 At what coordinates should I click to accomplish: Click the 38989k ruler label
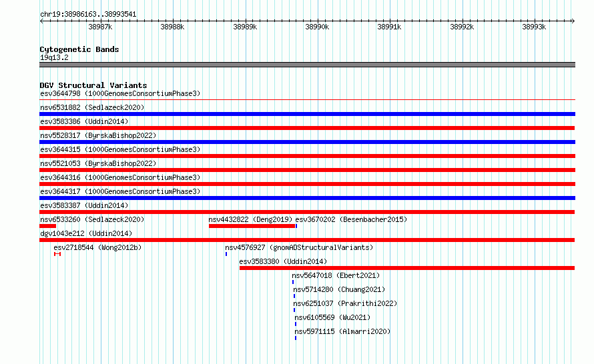click(x=245, y=27)
